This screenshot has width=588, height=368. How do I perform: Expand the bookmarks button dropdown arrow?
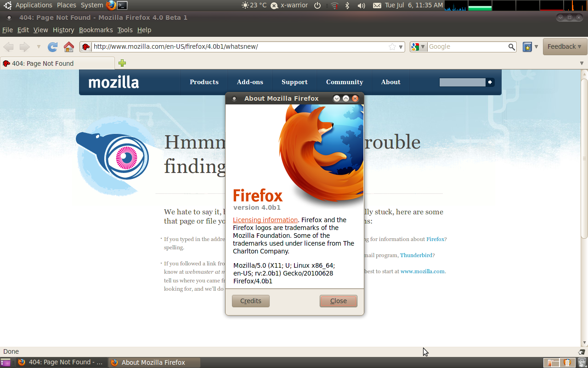point(536,47)
